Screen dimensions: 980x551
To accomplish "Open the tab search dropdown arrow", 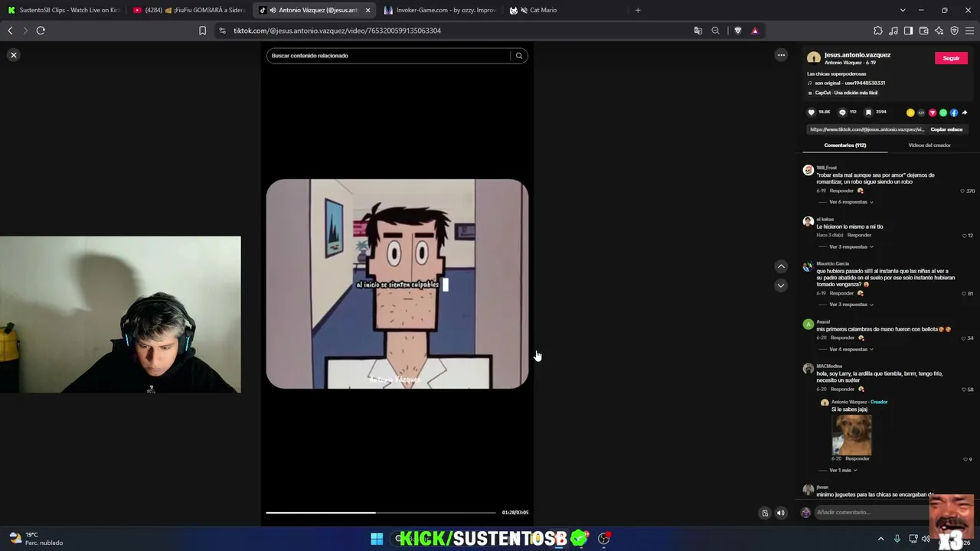I will (x=903, y=10).
